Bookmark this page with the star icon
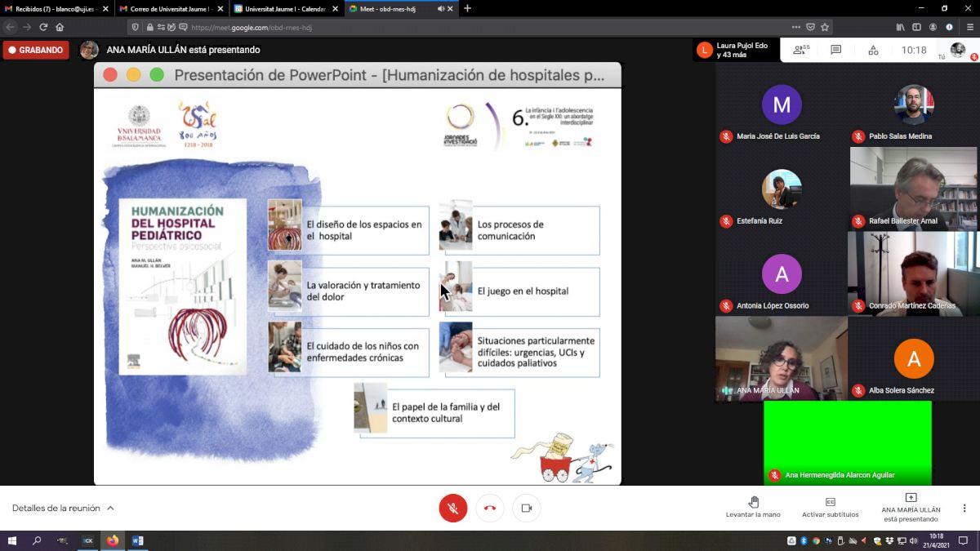Screen dimensions: 980x551 tap(825, 27)
